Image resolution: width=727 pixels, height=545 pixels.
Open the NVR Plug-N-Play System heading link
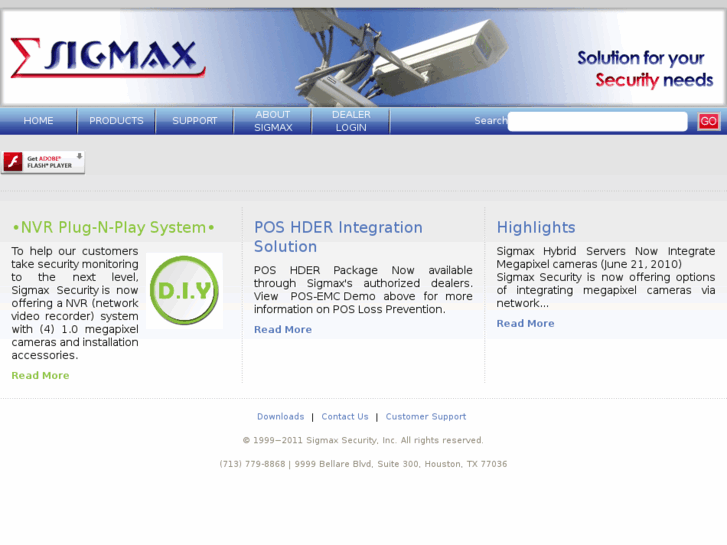114,227
